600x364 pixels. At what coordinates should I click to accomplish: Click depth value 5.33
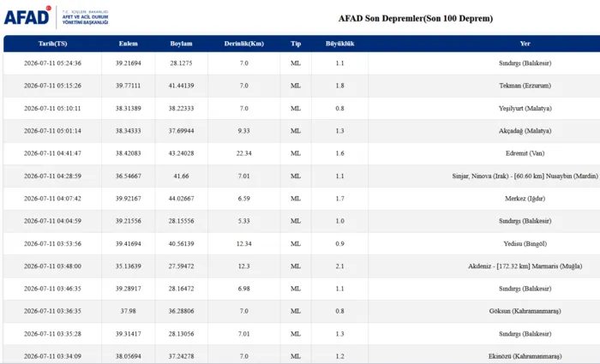[243, 221]
